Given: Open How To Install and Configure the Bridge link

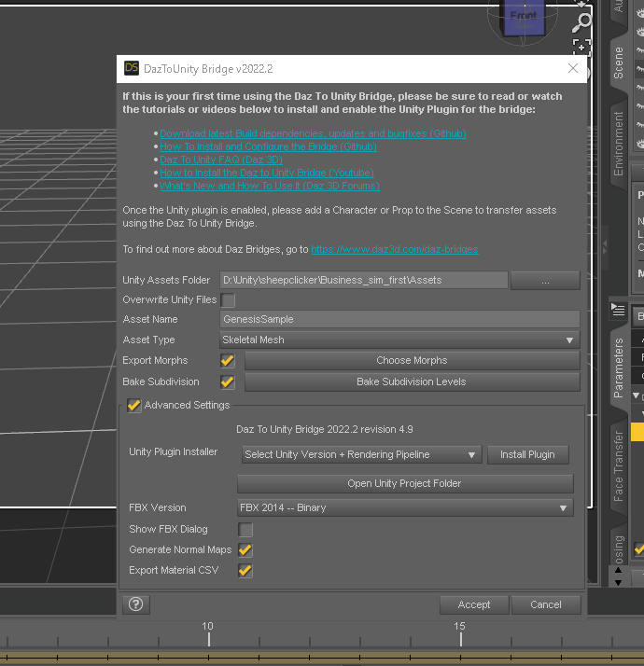Looking at the screenshot, I should point(268,146).
